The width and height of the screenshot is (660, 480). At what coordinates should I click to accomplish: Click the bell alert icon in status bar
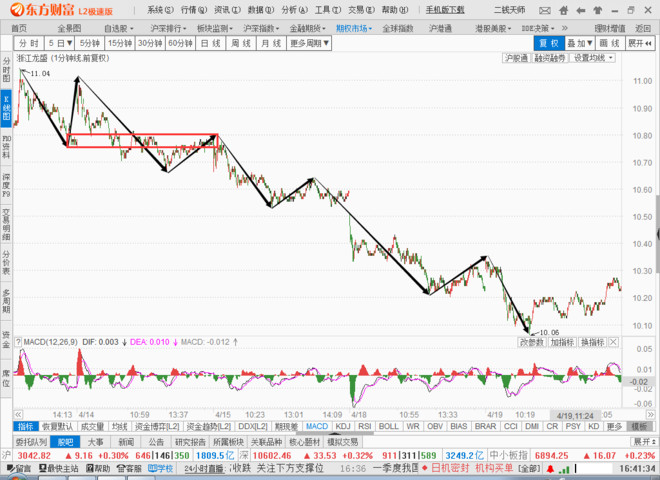[550, 469]
